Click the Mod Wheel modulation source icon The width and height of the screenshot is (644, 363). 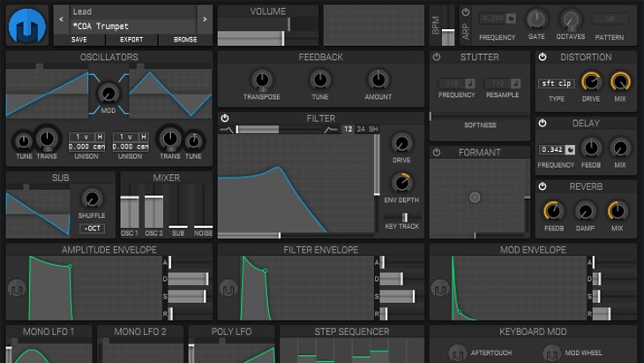point(551,353)
